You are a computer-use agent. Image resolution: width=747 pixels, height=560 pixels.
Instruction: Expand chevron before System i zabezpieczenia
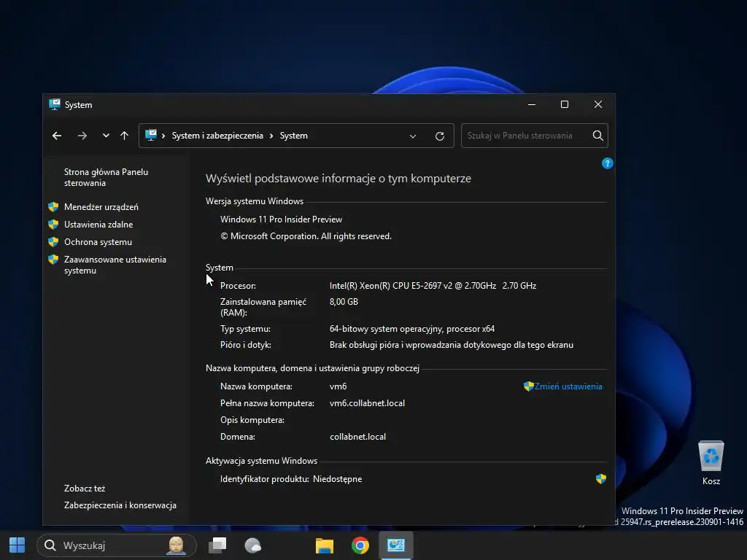pos(163,136)
